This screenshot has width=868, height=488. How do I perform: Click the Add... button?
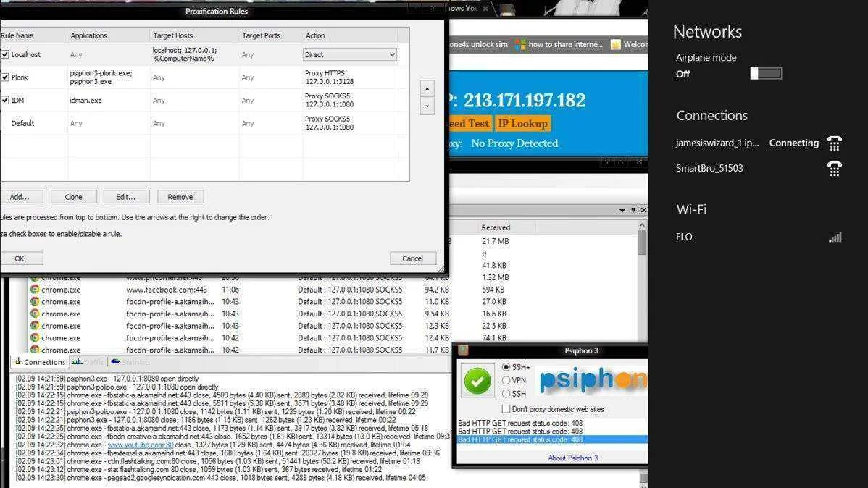coord(20,197)
